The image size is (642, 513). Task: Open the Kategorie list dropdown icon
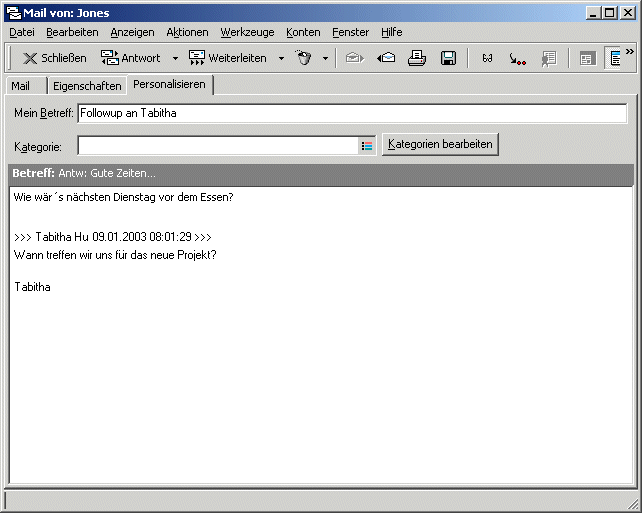point(367,146)
